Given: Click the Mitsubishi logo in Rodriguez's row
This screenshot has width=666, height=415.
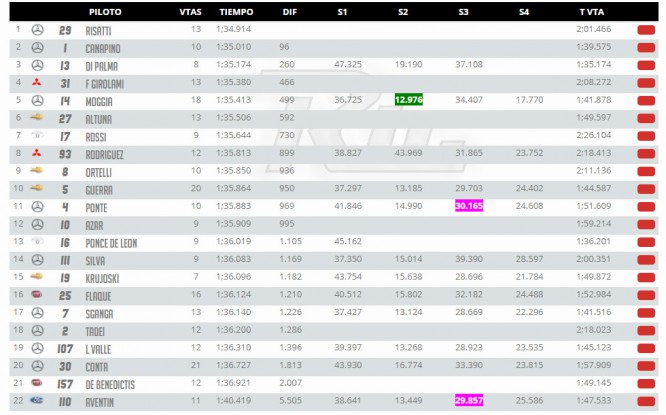Looking at the screenshot, I should pos(37,152).
